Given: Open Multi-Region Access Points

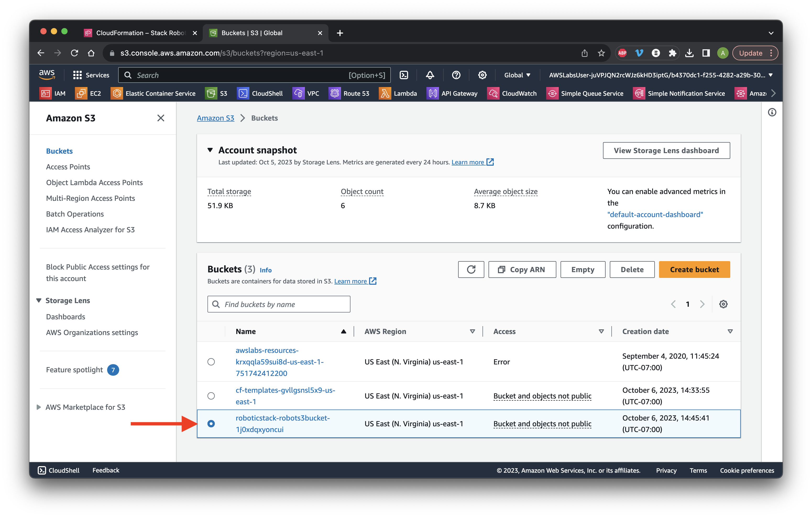Looking at the screenshot, I should point(90,198).
